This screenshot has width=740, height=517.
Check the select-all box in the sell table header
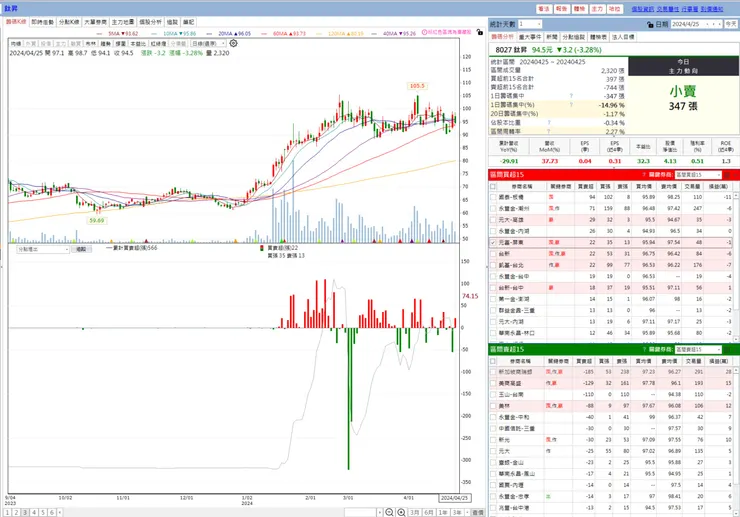tap(493, 361)
